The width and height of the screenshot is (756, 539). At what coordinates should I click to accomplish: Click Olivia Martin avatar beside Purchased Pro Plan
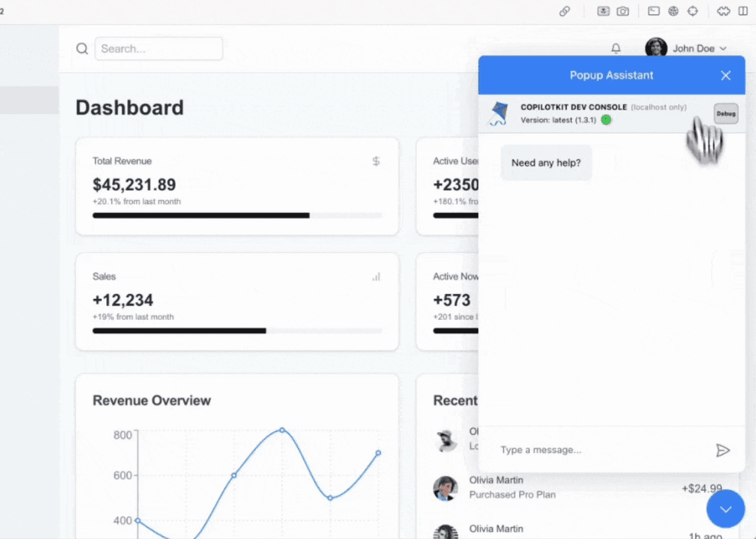click(x=445, y=488)
